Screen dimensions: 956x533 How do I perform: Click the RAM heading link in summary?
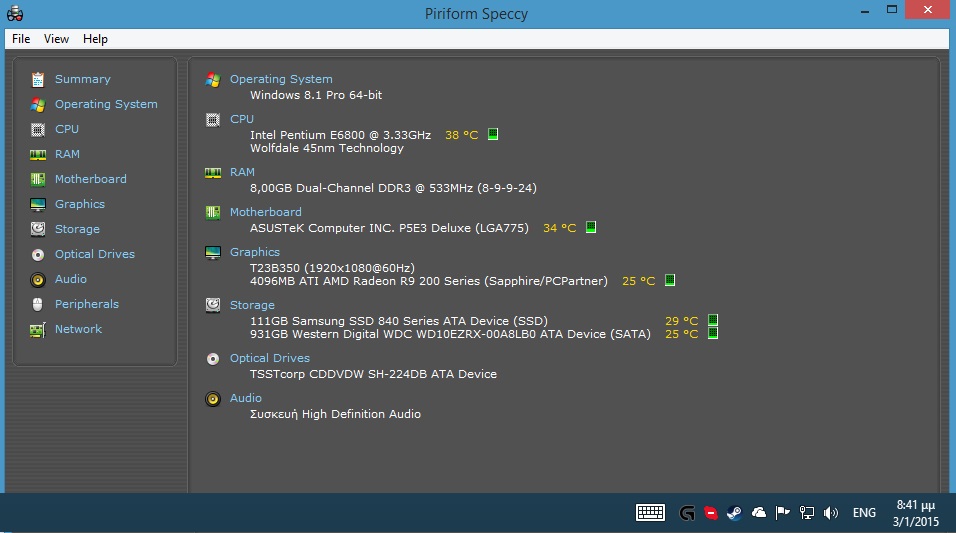coord(242,173)
